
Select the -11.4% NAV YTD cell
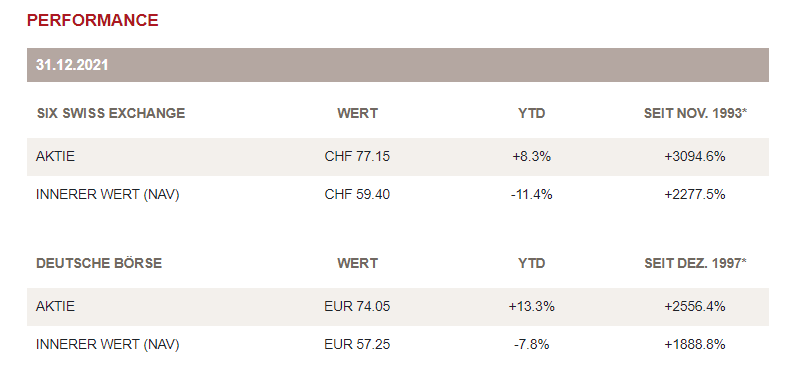coord(531,194)
